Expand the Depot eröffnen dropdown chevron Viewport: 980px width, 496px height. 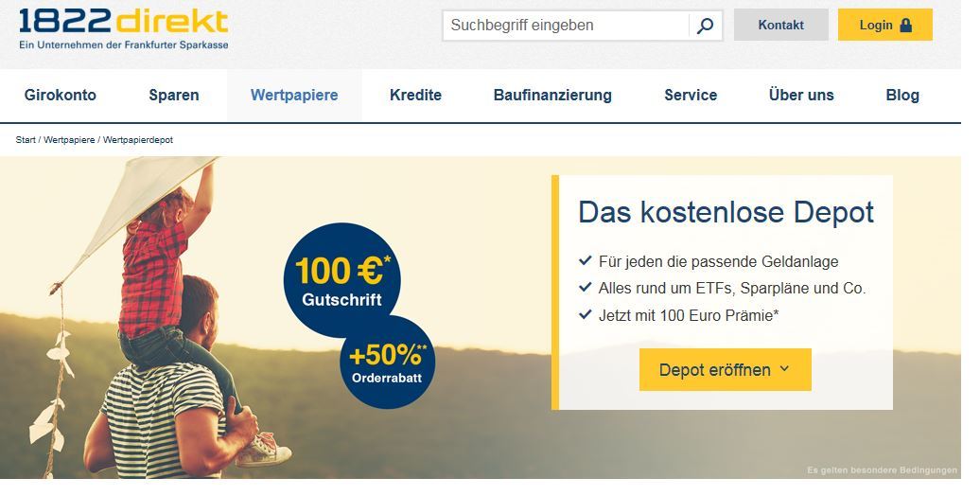click(784, 369)
